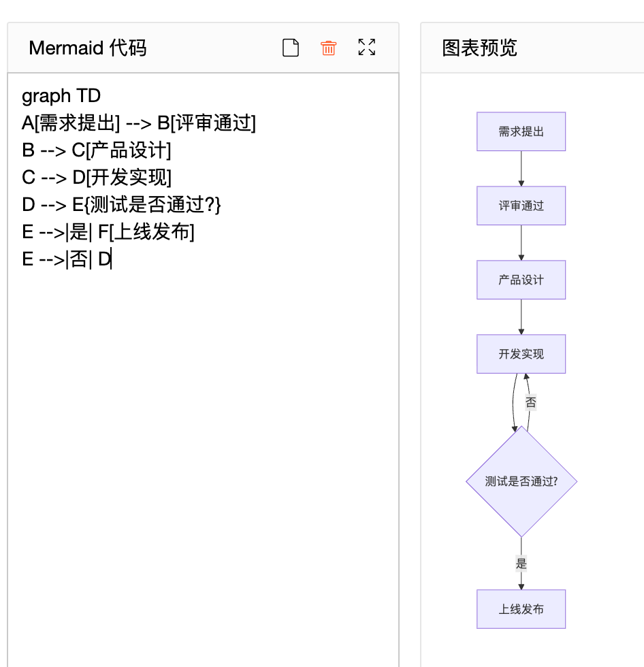Image resolution: width=644 pixels, height=667 pixels.
Task: Click the 否 edge label in the diagram
Action: coord(531,402)
